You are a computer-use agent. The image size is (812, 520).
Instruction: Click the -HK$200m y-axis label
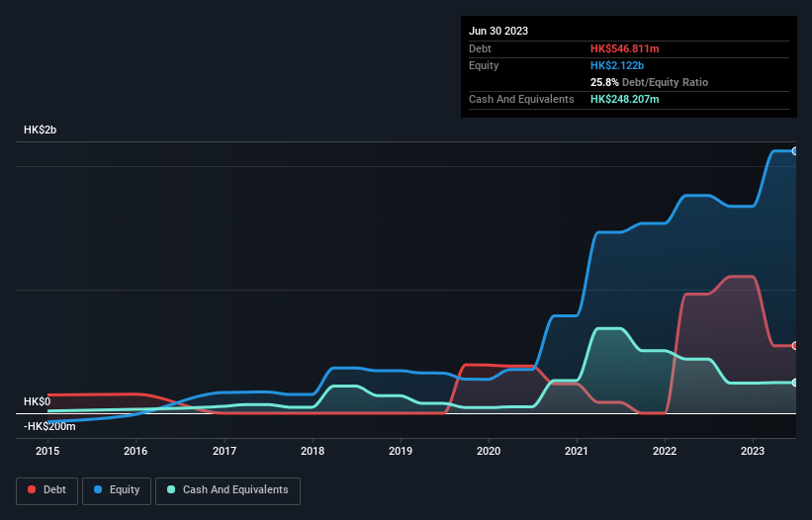click(x=49, y=426)
